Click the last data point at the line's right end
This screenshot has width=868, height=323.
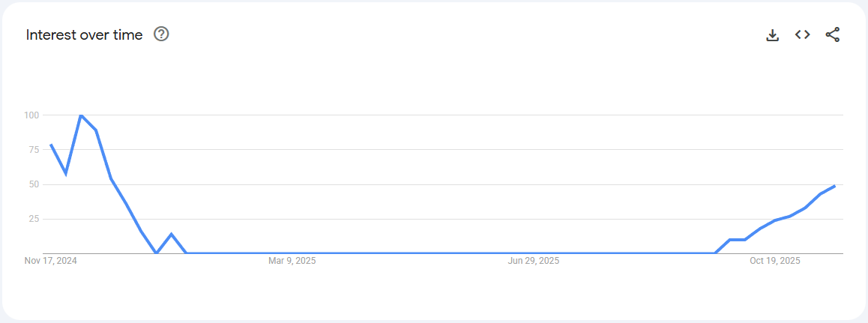tap(834, 186)
